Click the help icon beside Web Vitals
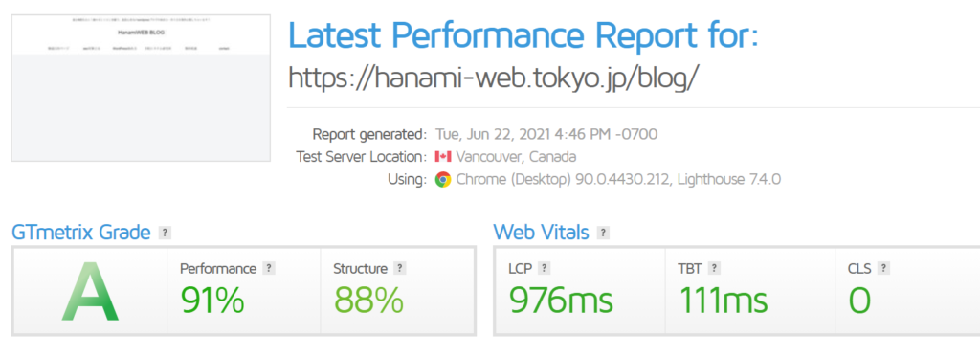Viewport: 980px width, 357px height. (603, 234)
